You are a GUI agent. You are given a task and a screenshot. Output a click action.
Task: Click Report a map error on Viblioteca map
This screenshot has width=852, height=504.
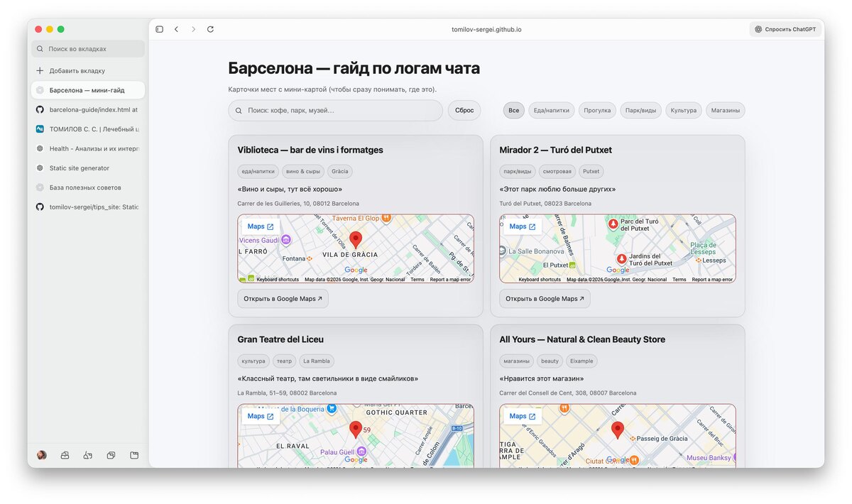pos(450,280)
